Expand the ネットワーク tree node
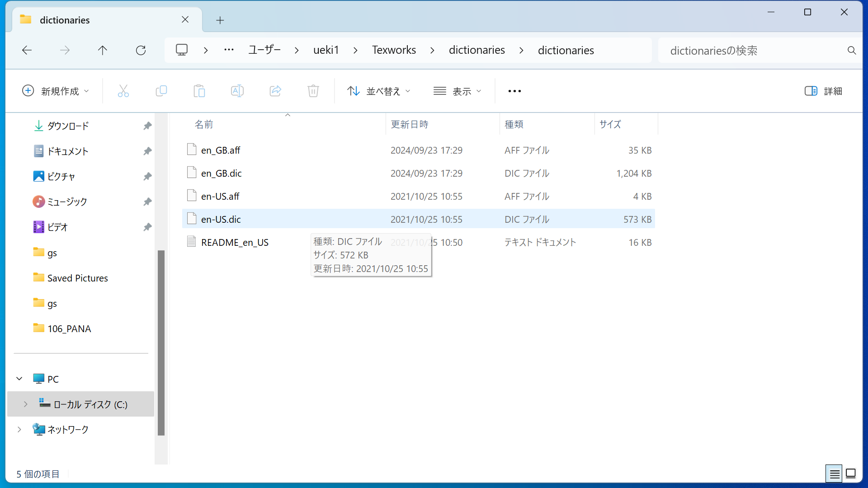868x488 pixels. (x=19, y=429)
